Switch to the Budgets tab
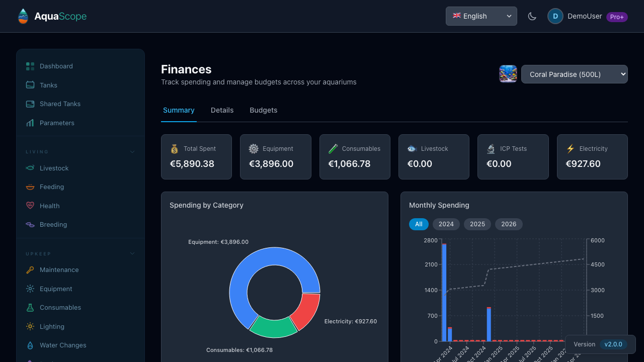Screen dimensions: 644x362 (263, 110)
